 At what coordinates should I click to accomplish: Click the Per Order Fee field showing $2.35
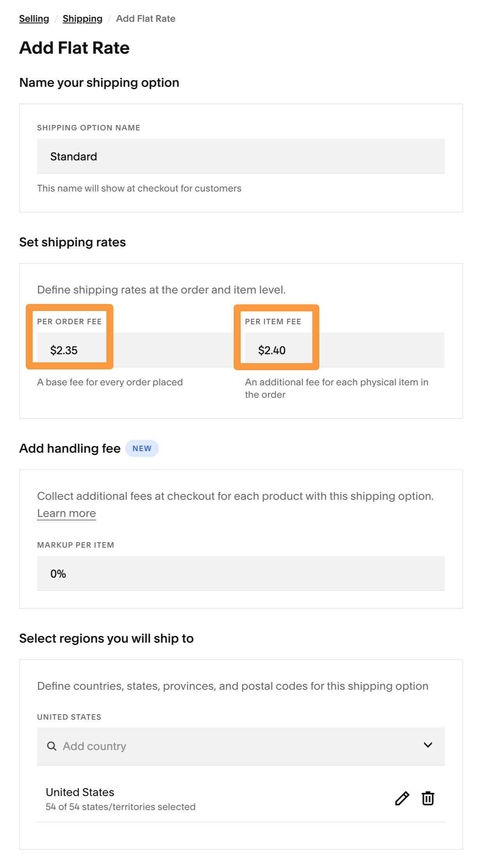[70, 350]
